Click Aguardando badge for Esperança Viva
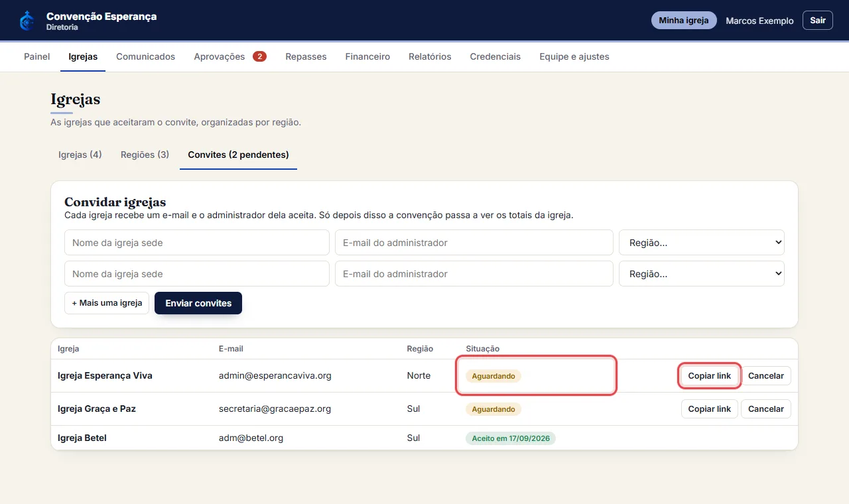This screenshot has height=504, width=849. [x=493, y=376]
